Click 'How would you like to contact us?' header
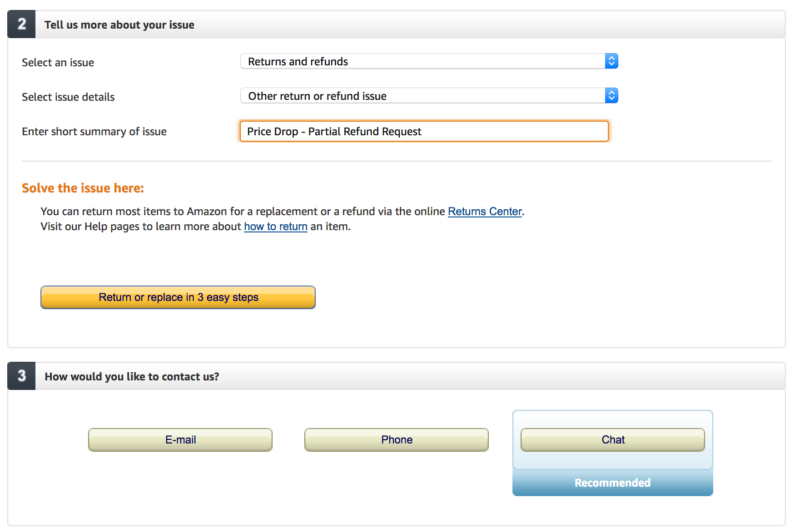 click(132, 376)
